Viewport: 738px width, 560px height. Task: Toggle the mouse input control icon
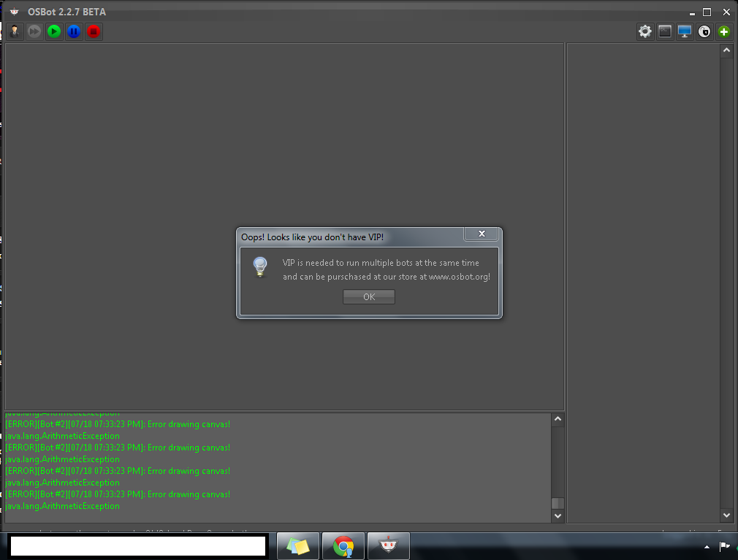click(704, 31)
